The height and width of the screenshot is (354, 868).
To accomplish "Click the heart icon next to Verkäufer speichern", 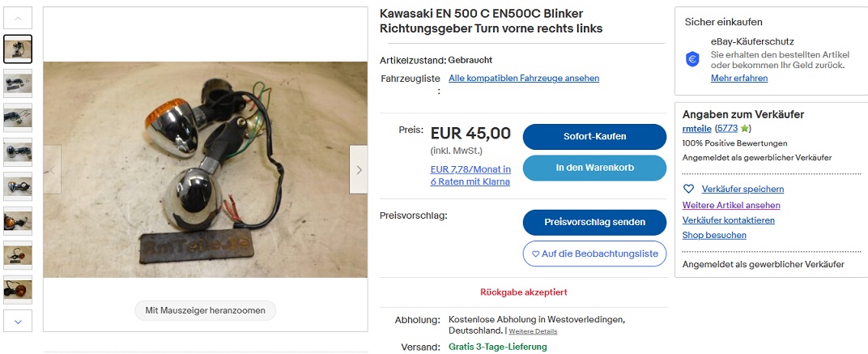I will coord(688,189).
